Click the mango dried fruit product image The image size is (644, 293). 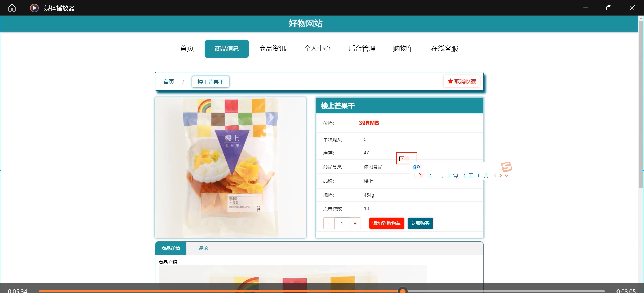(x=230, y=168)
